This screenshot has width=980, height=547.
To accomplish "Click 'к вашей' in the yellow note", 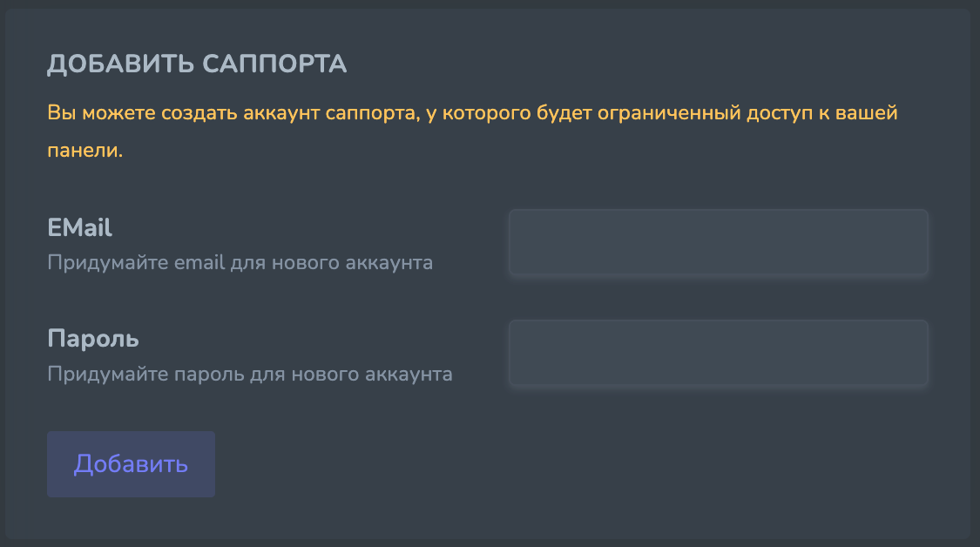I will coord(862,113).
